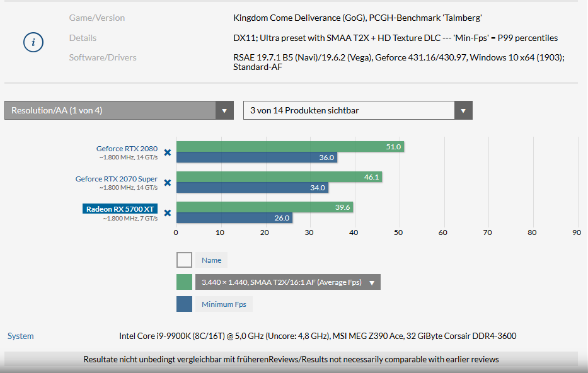Open the Geforce RTX 2080 link
588x373 pixels.
(x=127, y=149)
